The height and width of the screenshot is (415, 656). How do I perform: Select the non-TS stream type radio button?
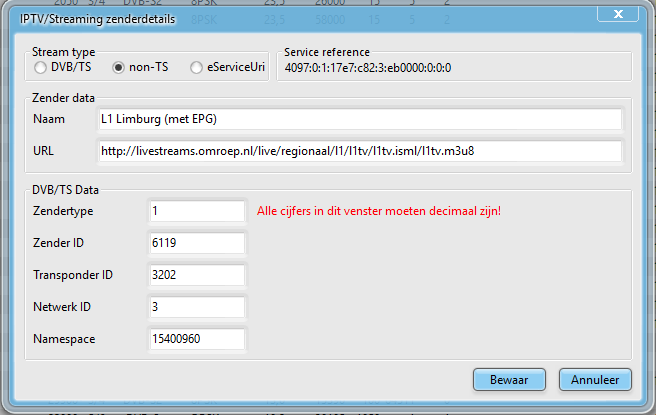coord(118,67)
